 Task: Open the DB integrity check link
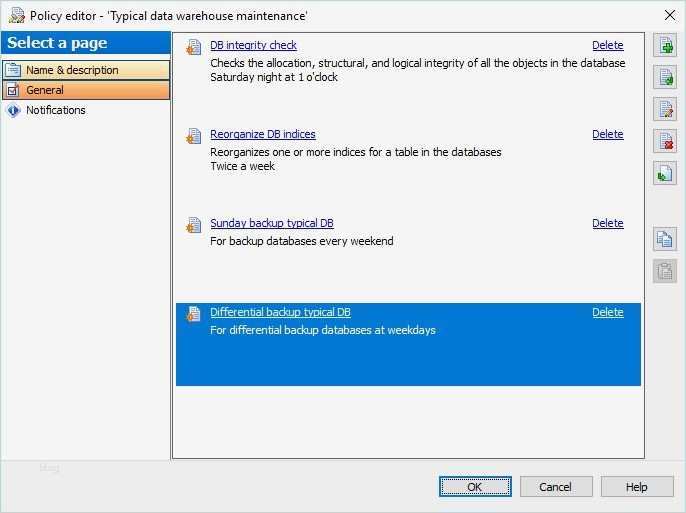tap(253, 45)
